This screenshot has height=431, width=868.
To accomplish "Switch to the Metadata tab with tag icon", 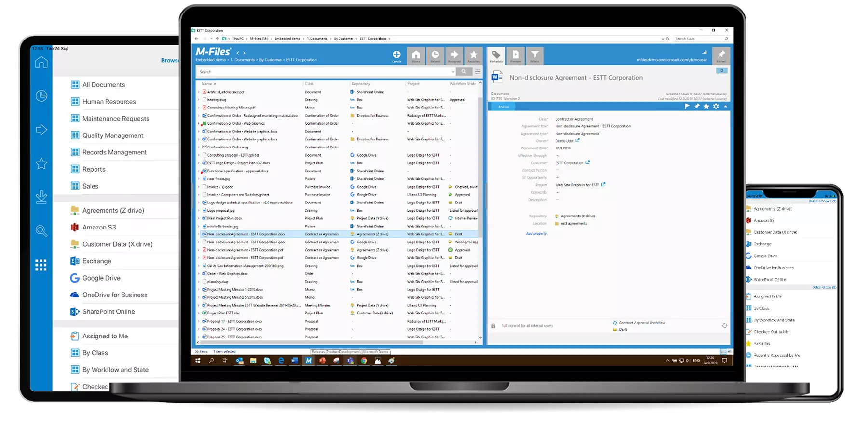I will [496, 55].
